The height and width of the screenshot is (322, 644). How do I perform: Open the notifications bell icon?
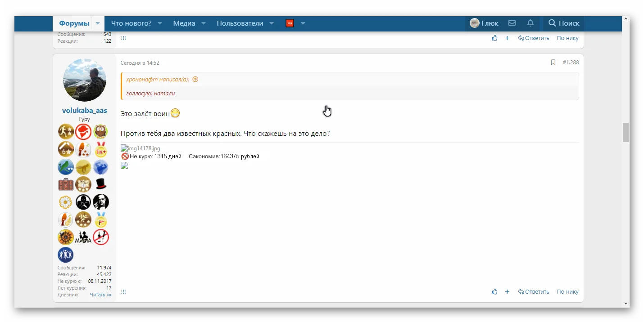pyautogui.click(x=530, y=23)
